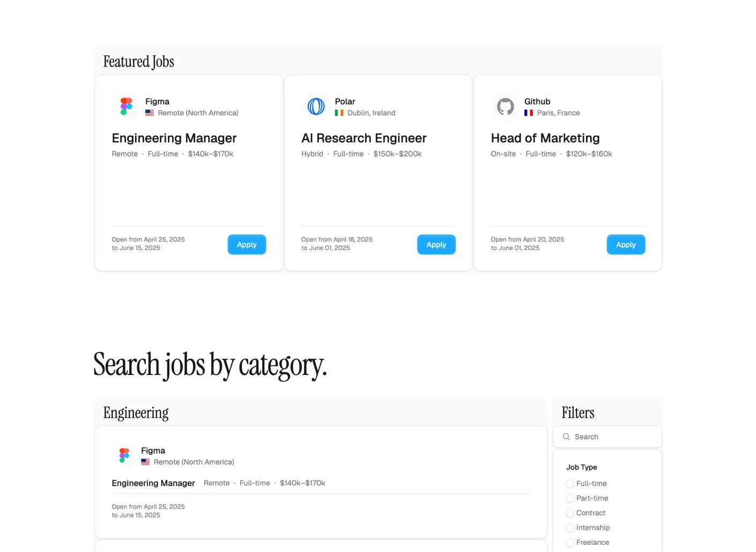Click Figma company name in Engineering list
The width and height of the screenshot is (756, 552).
click(153, 451)
